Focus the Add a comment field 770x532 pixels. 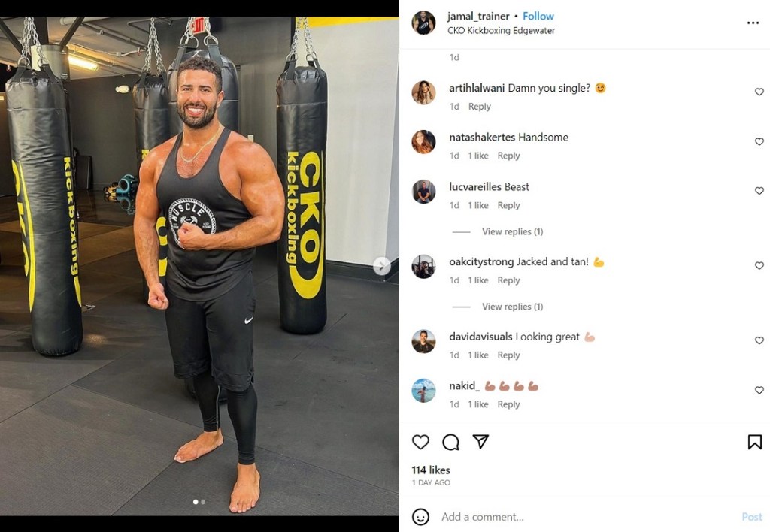pos(587,517)
